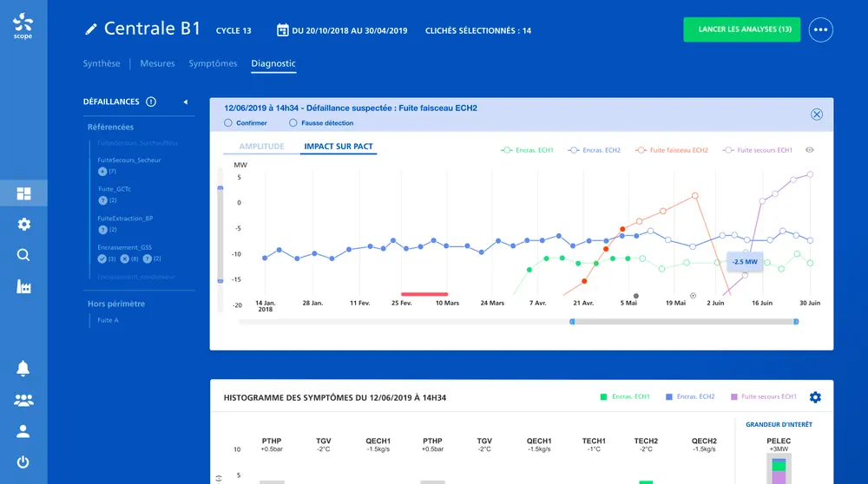Open the user profile icon in sidebar
The image size is (868, 484).
tap(23, 431)
